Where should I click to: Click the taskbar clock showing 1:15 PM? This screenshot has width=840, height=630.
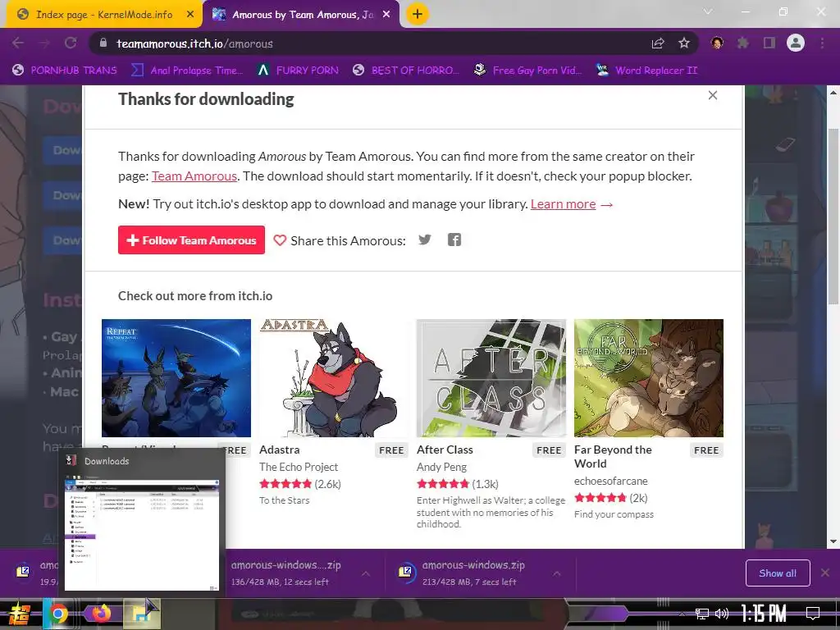764,614
